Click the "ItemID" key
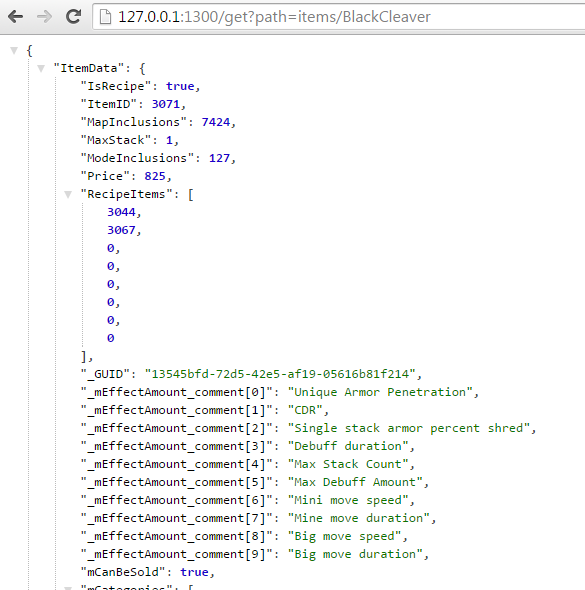This screenshot has width=585, height=590. (x=109, y=104)
